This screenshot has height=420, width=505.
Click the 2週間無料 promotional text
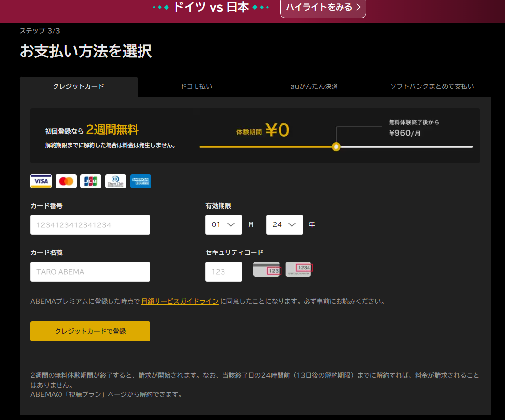pyautogui.click(x=112, y=130)
